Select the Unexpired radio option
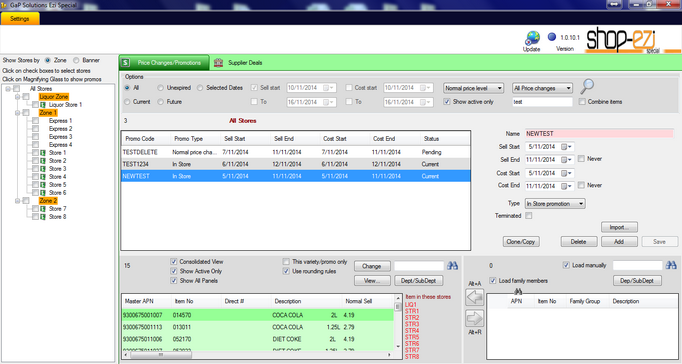This screenshot has height=364, width=682. pyautogui.click(x=160, y=88)
